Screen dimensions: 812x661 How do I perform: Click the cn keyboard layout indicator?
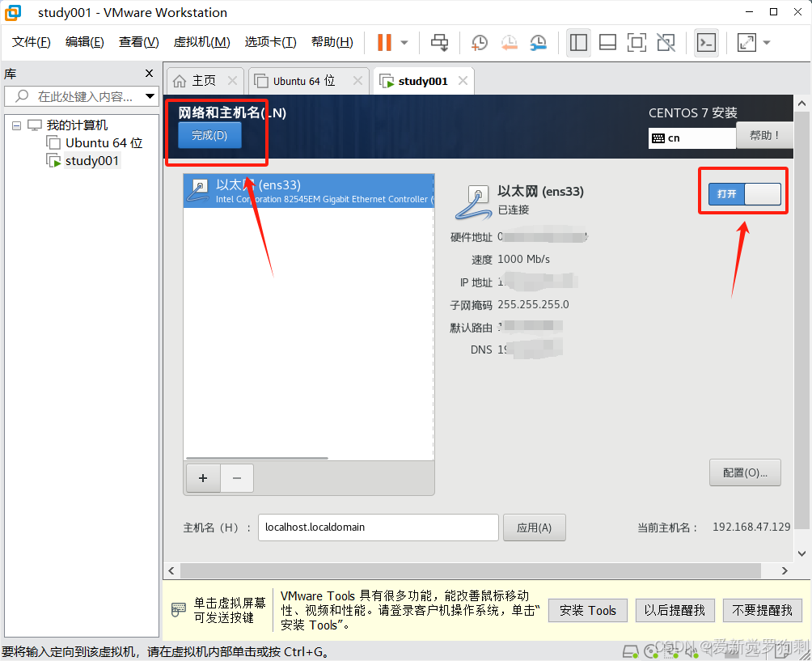pyautogui.click(x=691, y=138)
